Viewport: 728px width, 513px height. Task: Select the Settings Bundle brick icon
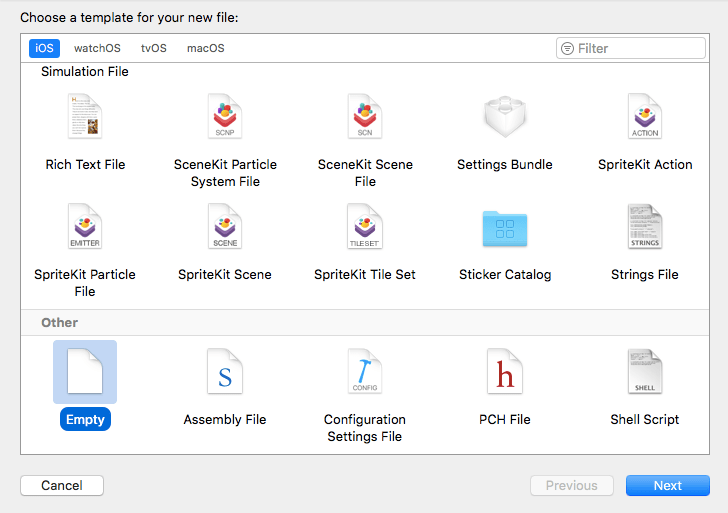click(505, 116)
